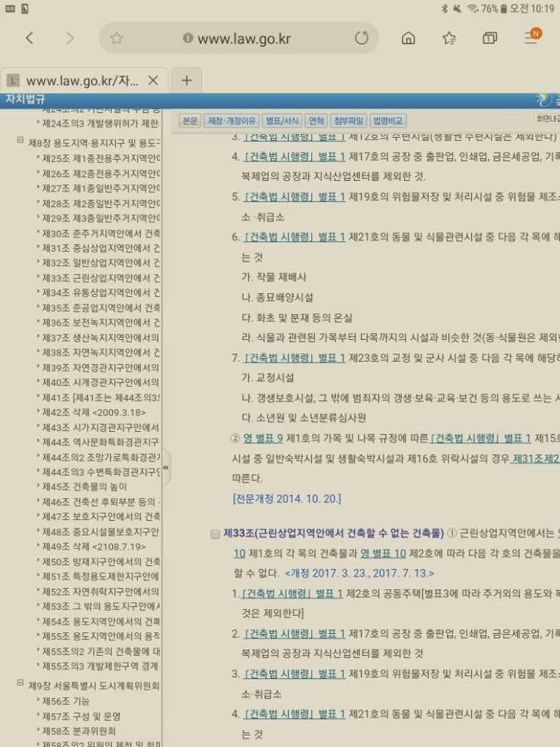Go back with the browser back arrow
The height and width of the screenshot is (747, 560).
point(29,38)
